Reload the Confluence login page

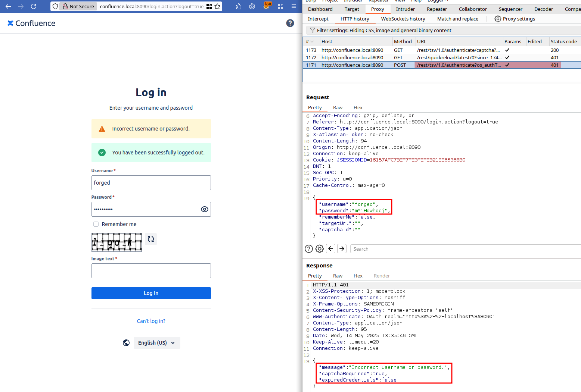(x=34, y=6)
